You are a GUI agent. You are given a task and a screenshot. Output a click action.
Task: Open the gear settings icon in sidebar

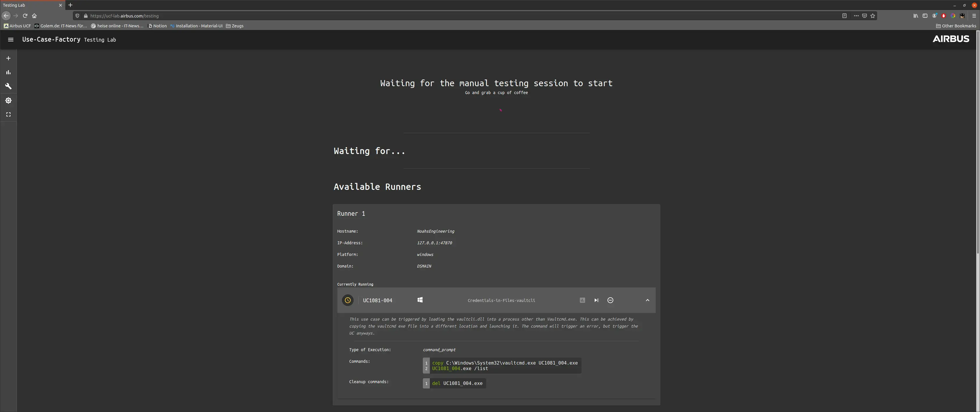(8, 100)
